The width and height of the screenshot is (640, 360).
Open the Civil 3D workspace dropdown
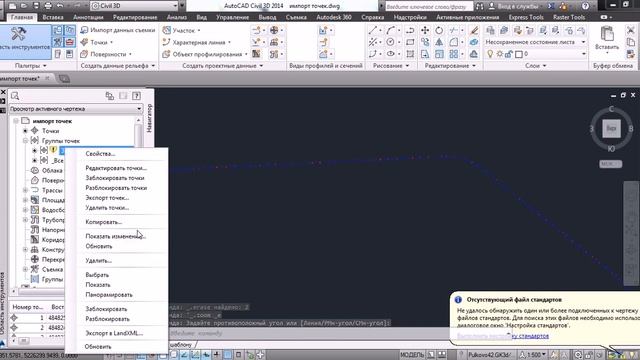tap(134, 6)
